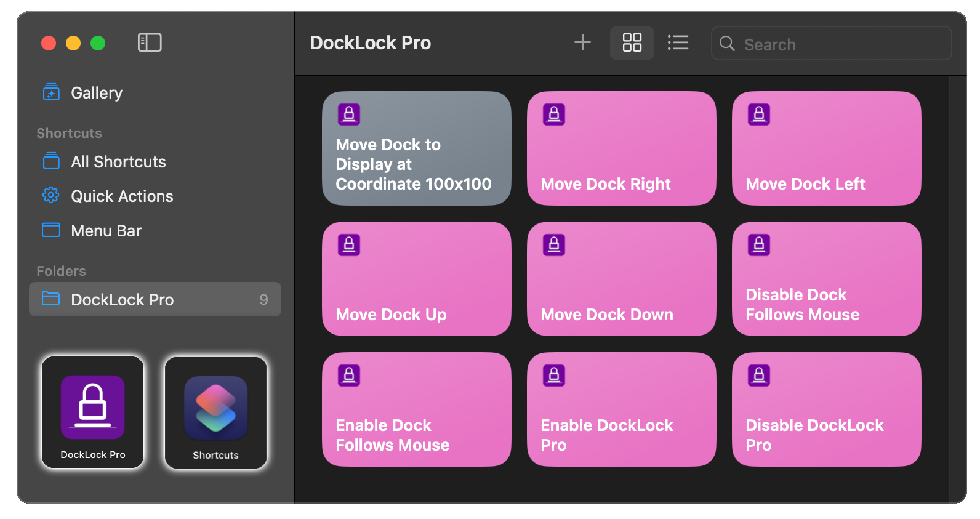The height and width of the screenshot is (519, 980).
Task: Click lock icon on Move Dock Left card
Action: [x=759, y=115]
